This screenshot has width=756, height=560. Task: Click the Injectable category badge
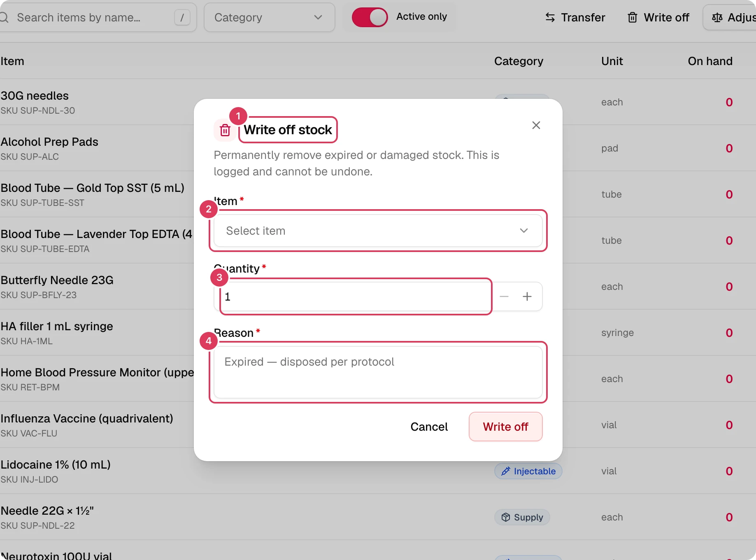pyautogui.click(x=528, y=471)
